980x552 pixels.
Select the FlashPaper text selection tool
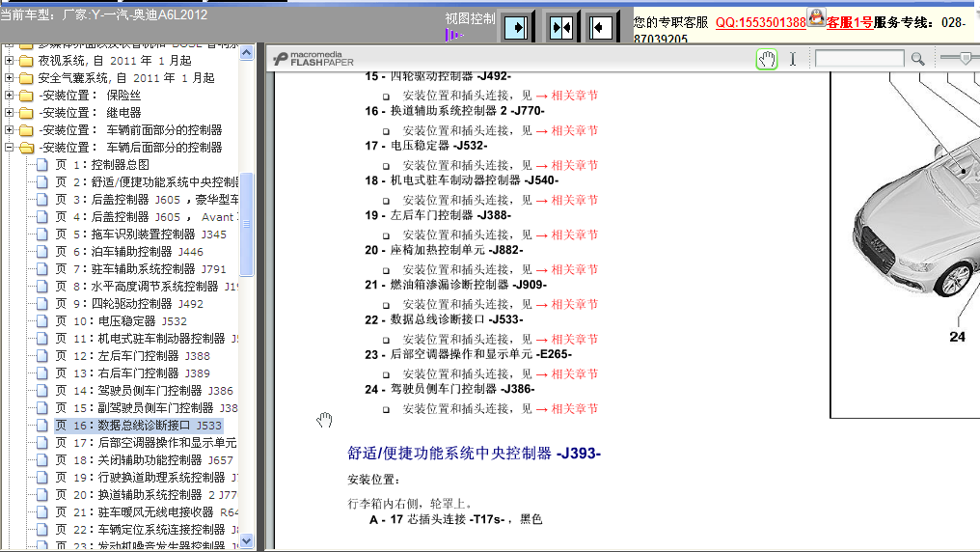coord(793,60)
